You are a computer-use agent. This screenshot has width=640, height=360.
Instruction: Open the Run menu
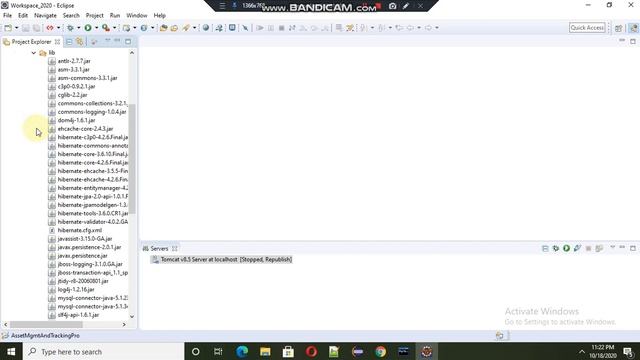115,16
